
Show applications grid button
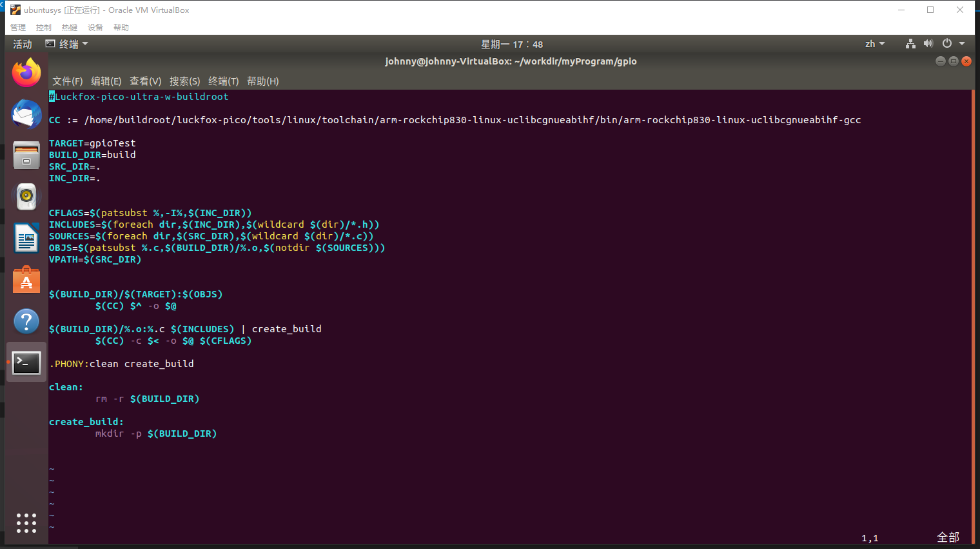point(26,523)
